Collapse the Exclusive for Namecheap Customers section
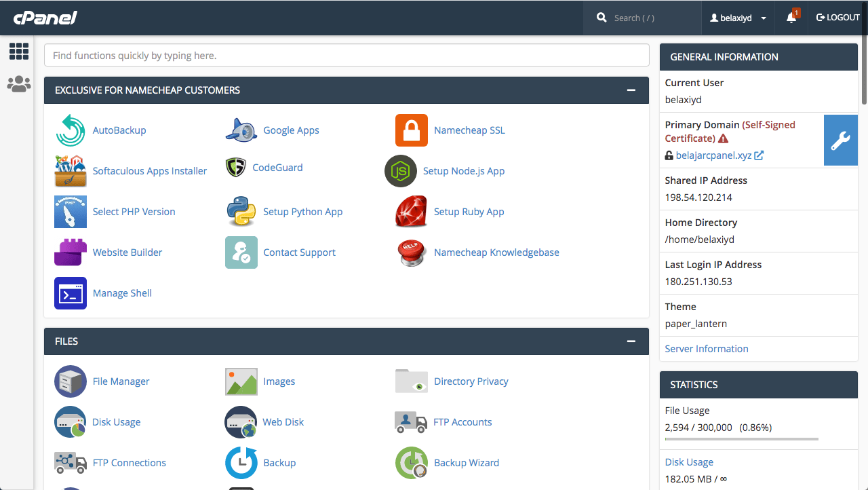The width and height of the screenshot is (868, 490). (x=631, y=90)
